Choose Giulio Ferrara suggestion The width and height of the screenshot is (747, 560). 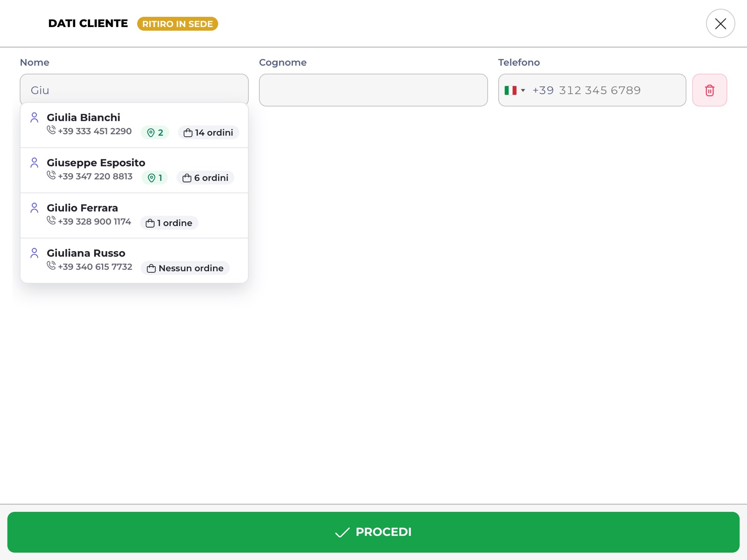click(x=134, y=216)
